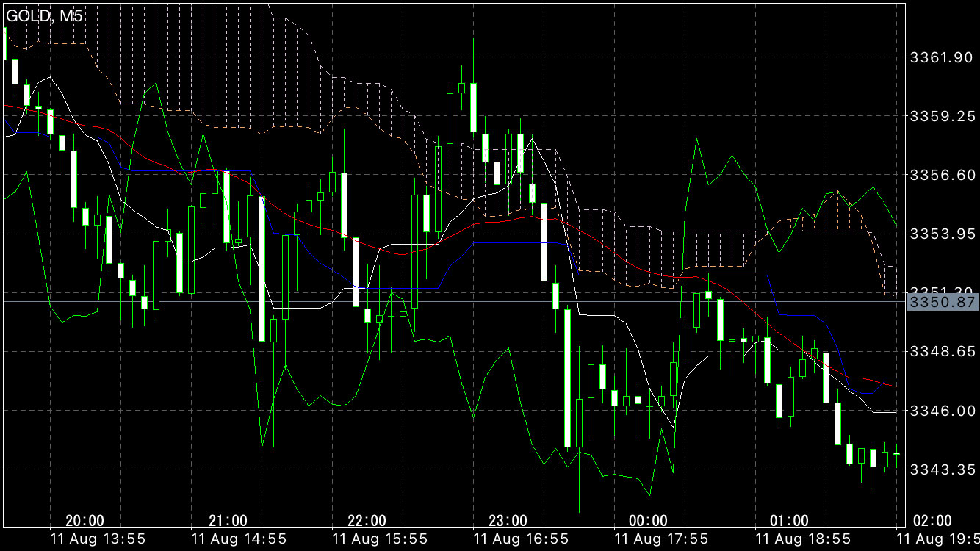Click the 22:00 time label

click(367, 521)
